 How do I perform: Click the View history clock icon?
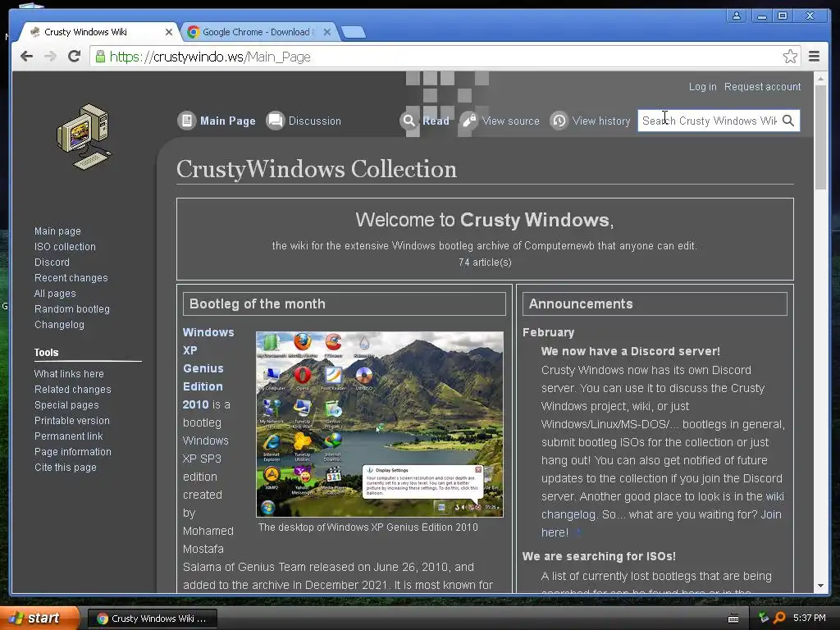coord(559,121)
